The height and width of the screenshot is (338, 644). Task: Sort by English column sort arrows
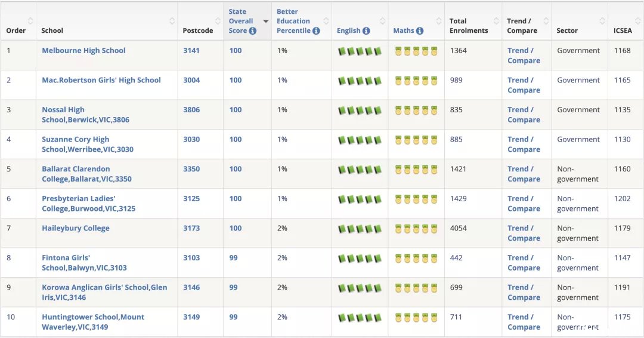click(382, 21)
